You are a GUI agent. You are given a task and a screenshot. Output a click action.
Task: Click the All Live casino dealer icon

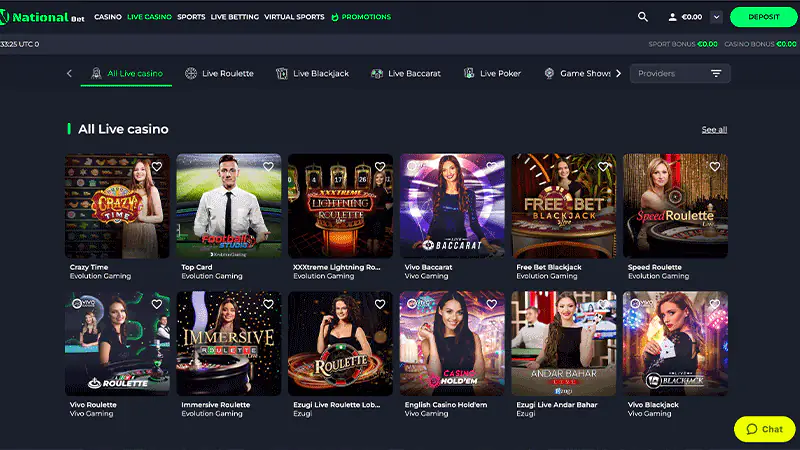click(96, 73)
